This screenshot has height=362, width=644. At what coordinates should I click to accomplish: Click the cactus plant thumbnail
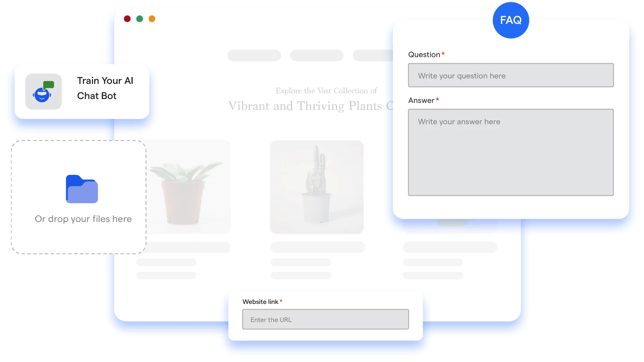pos(317,187)
